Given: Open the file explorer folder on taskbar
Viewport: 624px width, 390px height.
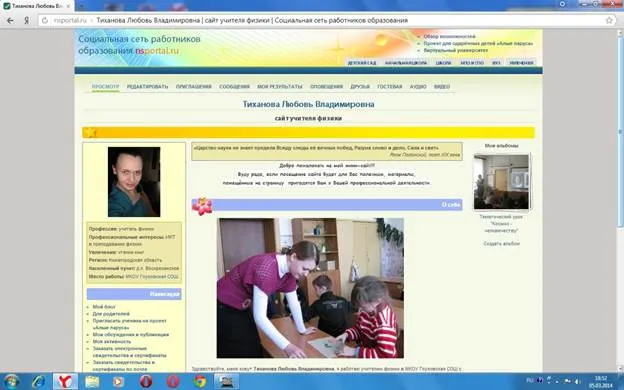Looking at the screenshot, I should click(92, 381).
